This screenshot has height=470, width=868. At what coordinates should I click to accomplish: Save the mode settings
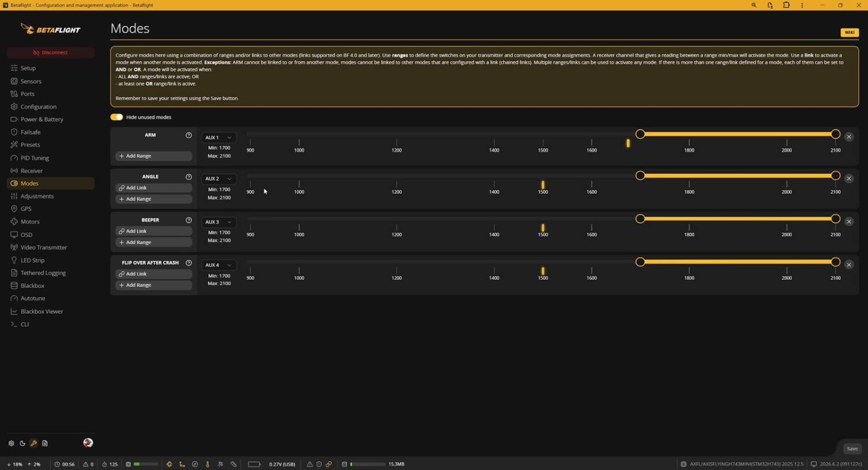(852, 449)
